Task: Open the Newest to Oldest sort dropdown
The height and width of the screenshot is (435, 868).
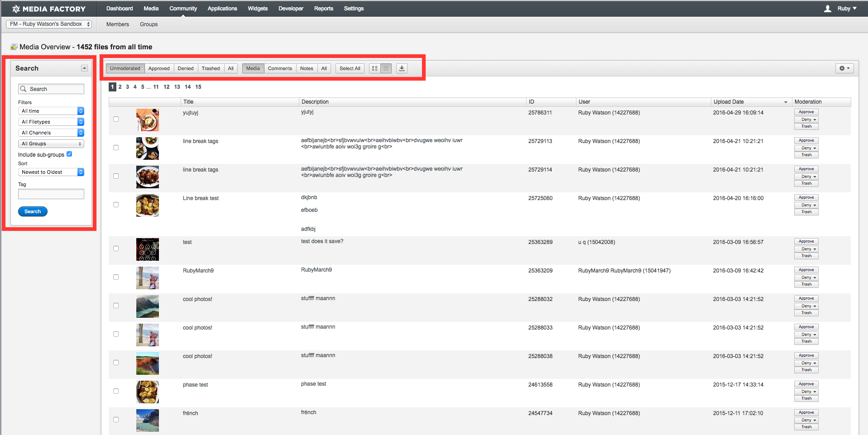Action: coord(51,172)
